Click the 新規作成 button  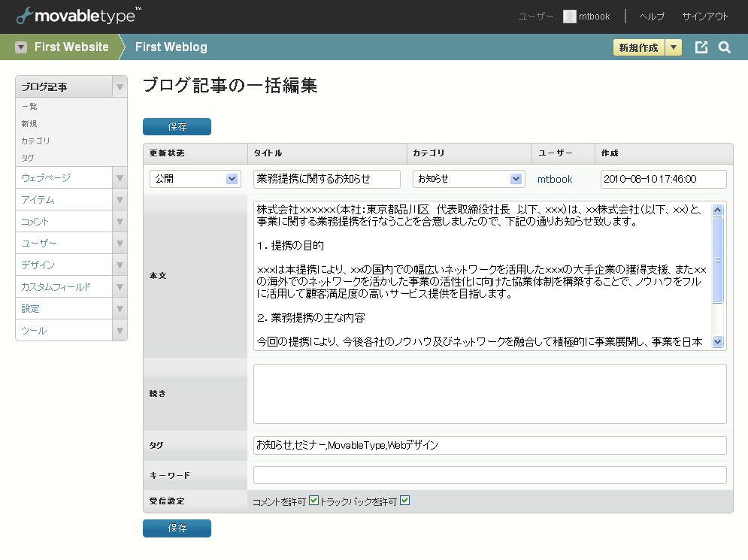[639, 47]
